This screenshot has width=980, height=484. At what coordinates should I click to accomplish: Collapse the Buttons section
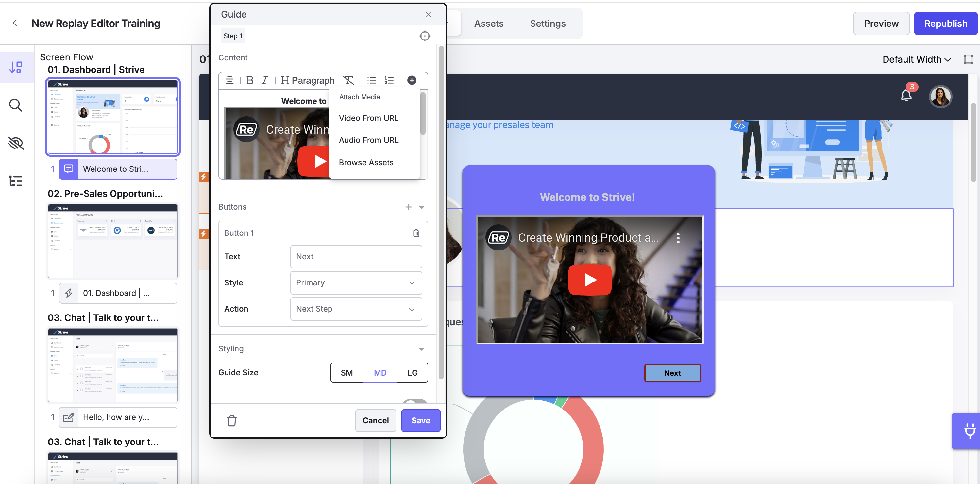(422, 207)
